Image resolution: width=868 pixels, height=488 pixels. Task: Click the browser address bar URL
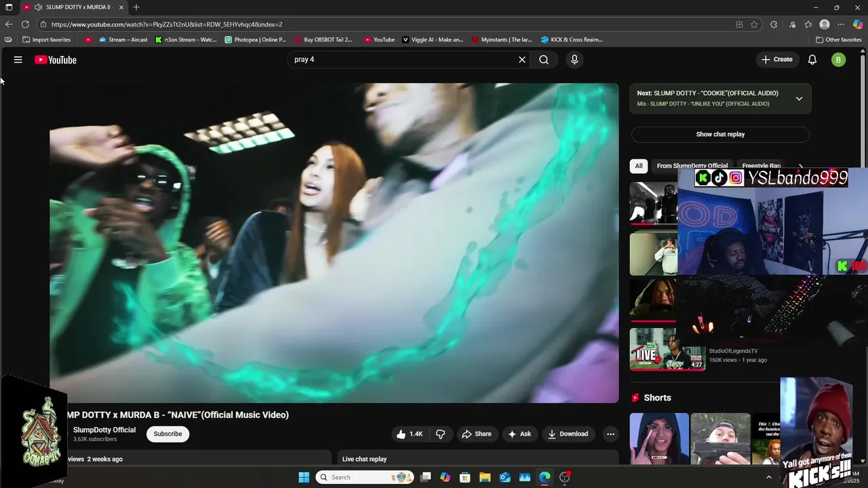[167, 24]
